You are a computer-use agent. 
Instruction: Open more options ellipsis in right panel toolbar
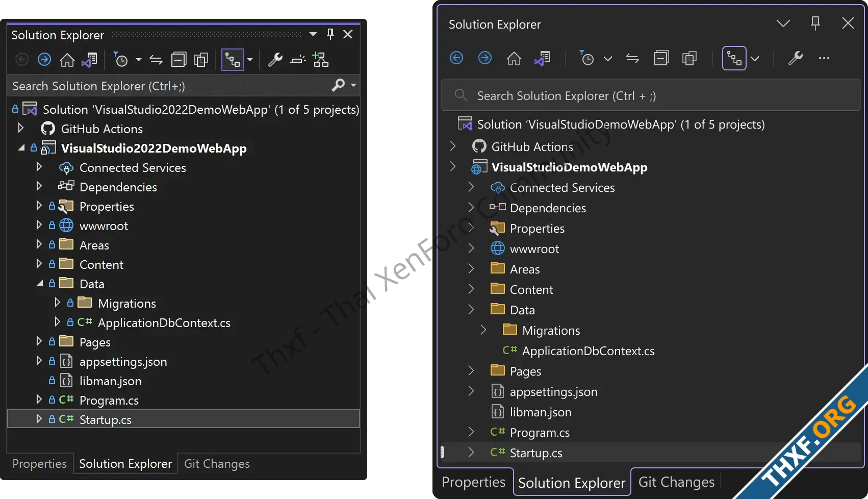click(824, 58)
